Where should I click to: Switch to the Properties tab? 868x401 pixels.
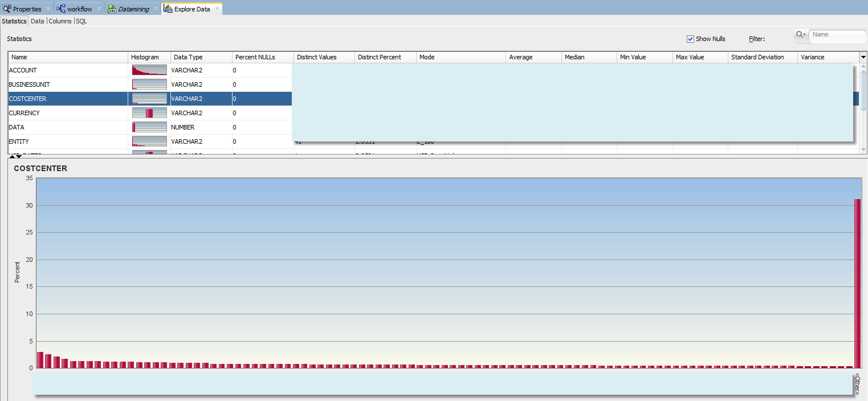(x=27, y=9)
